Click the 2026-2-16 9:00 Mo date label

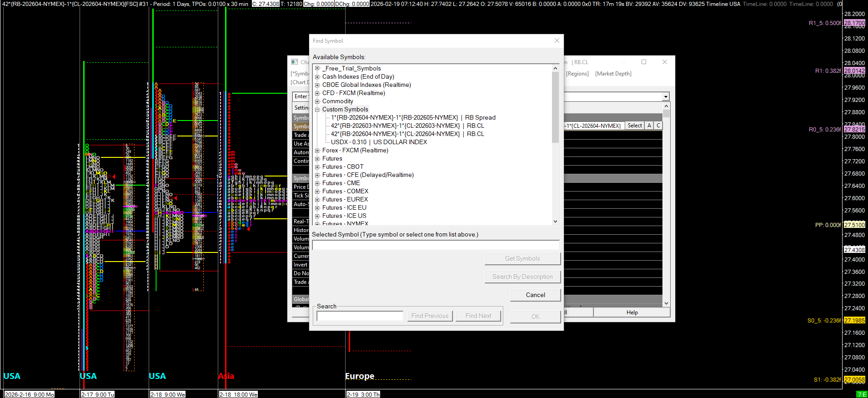[x=30, y=394]
